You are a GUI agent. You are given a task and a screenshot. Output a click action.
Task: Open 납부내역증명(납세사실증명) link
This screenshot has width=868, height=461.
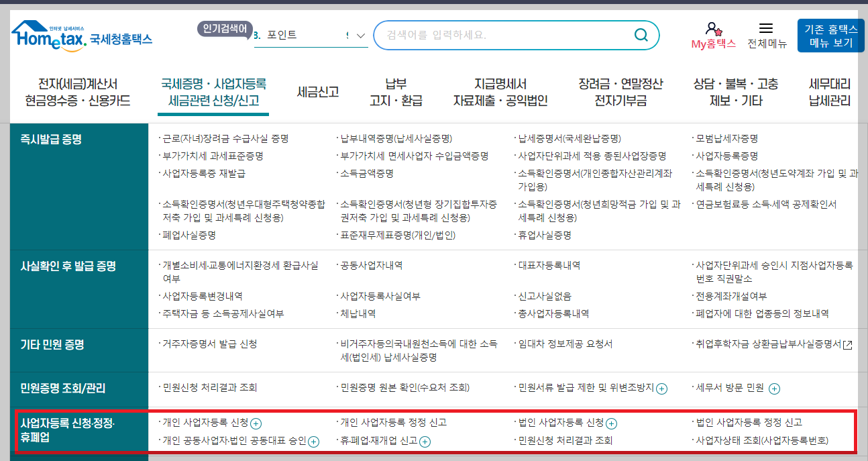[x=396, y=139]
